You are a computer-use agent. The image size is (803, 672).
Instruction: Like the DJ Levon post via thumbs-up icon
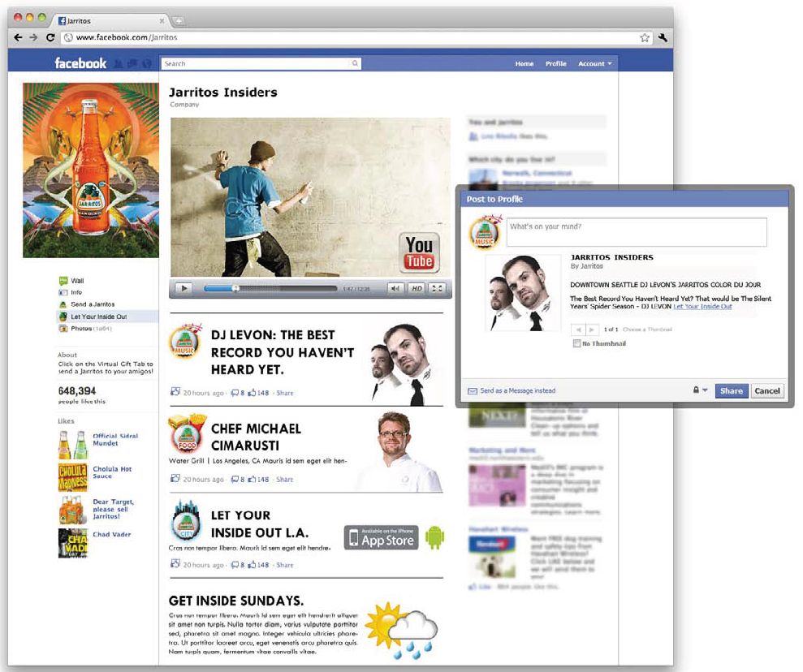tap(252, 393)
